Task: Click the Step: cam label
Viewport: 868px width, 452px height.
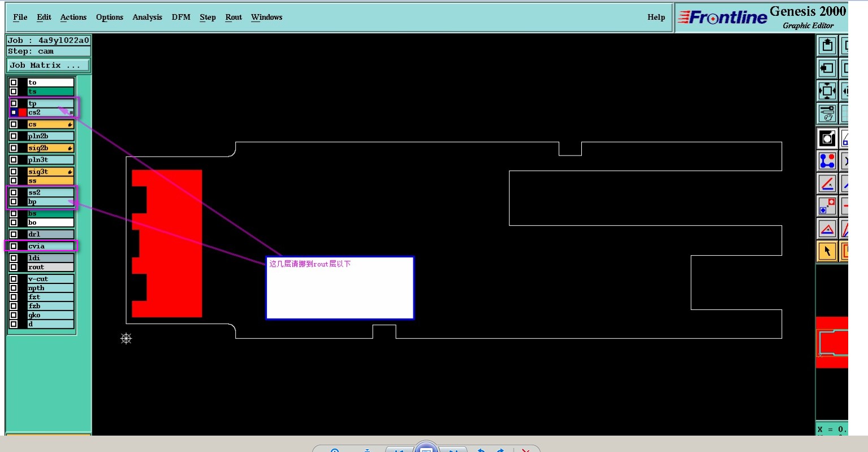Action: click(49, 51)
